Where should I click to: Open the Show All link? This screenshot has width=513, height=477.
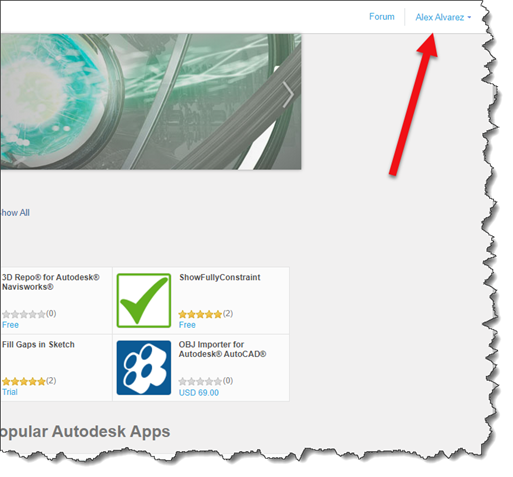(x=15, y=213)
